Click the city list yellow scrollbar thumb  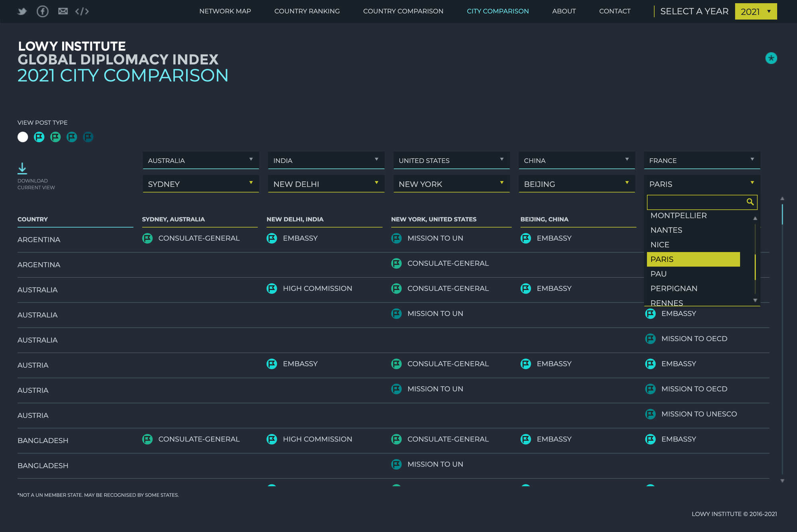click(755, 267)
